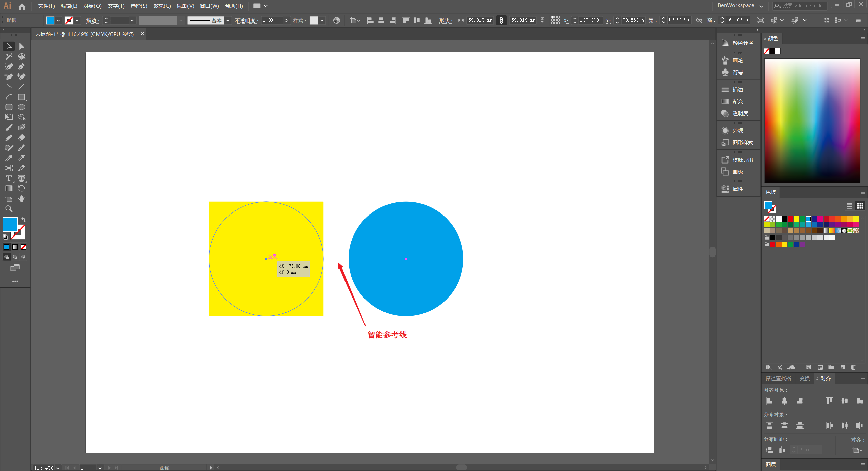Open the fill color dropdown

[58, 20]
